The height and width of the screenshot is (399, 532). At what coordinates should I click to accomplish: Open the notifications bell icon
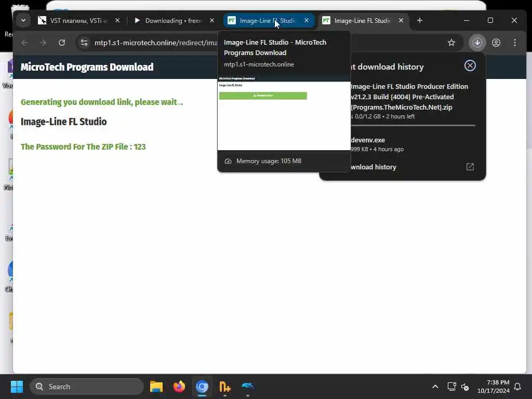[518, 387]
